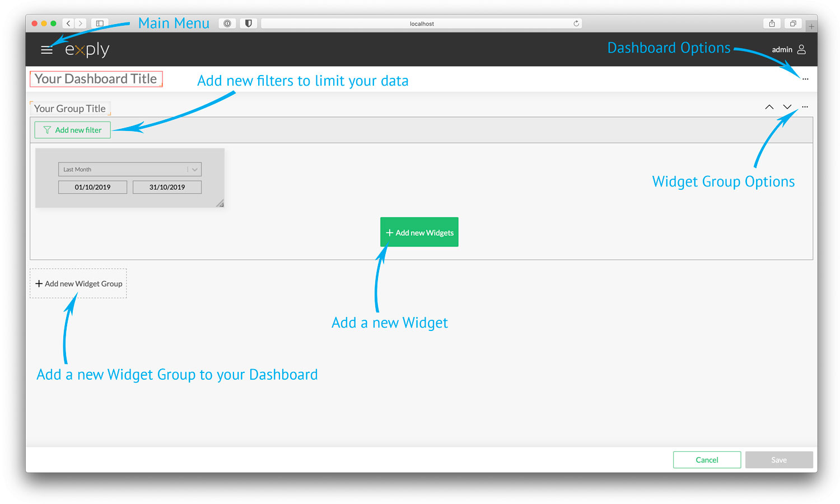Click the localhost address bar

[422, 24]
